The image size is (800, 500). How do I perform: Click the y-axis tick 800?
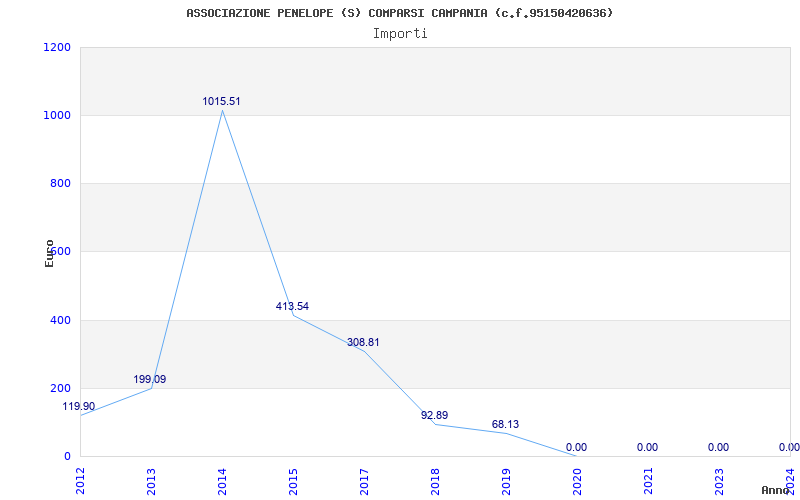click(61, 183)
